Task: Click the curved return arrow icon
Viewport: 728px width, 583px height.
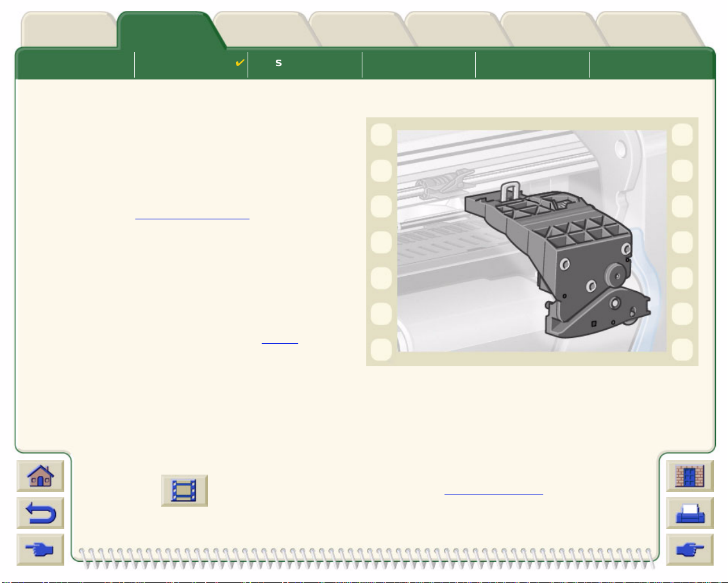Action: pos(40,513)
